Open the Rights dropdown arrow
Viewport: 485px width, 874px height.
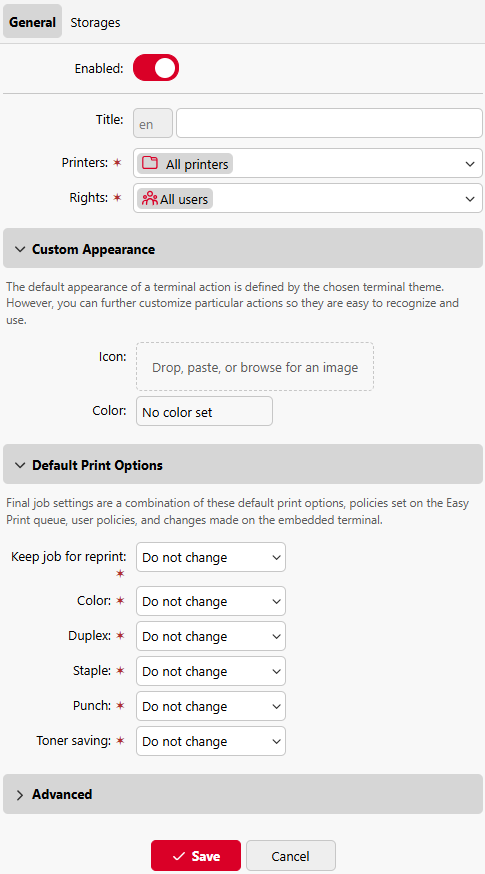point(470,199)
